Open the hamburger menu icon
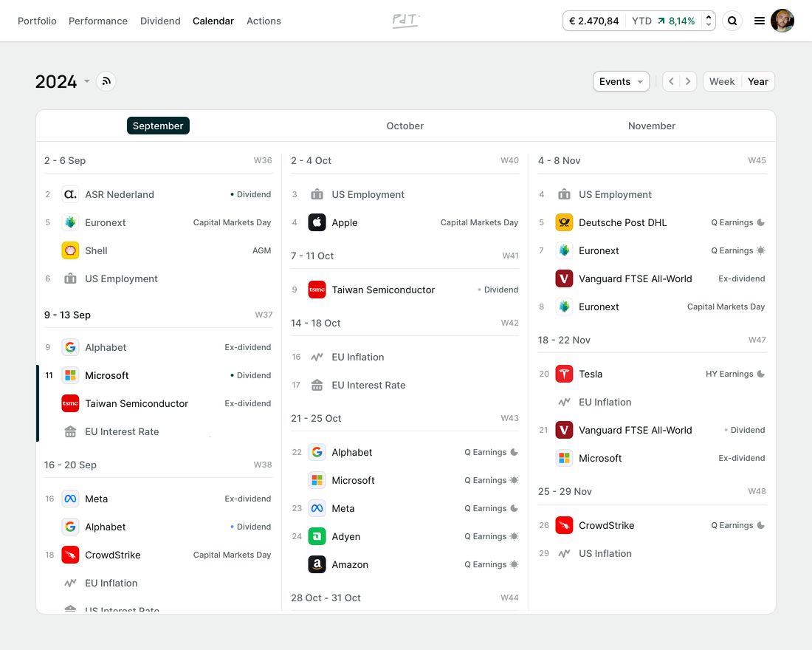The width and height of the screenshot is (812, 650). [759, 21]
